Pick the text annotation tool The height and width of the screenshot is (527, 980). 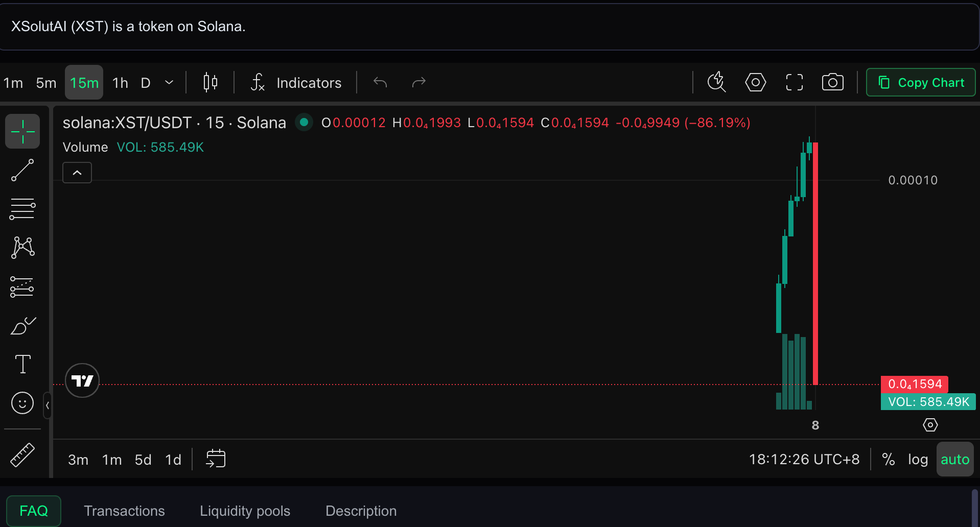point(22,364)
